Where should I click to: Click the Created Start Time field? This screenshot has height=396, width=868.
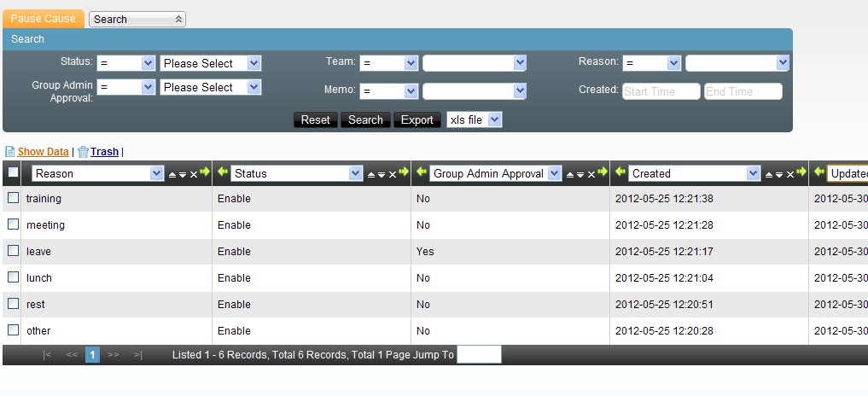(x=661, y=91)
